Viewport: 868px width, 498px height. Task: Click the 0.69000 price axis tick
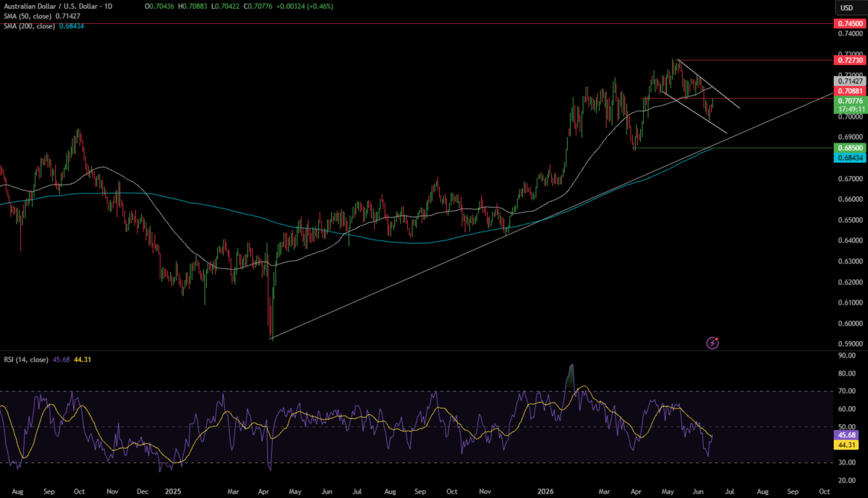coord(851,137)
